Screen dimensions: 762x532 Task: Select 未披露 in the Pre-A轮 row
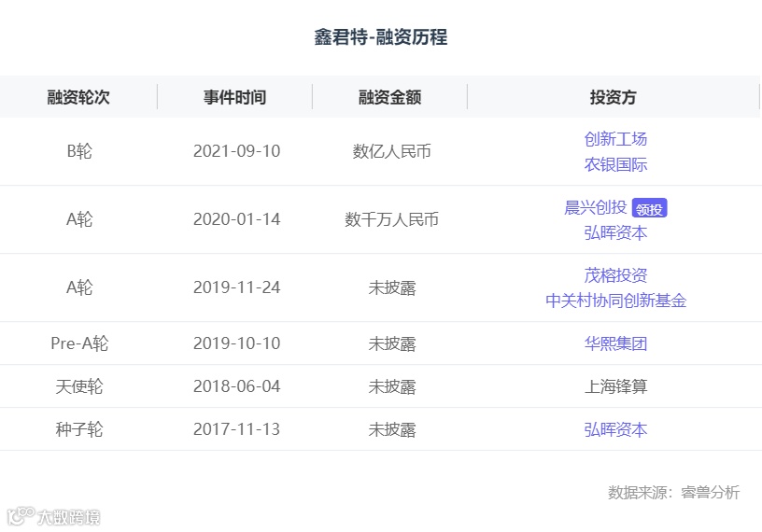(391, 344)
